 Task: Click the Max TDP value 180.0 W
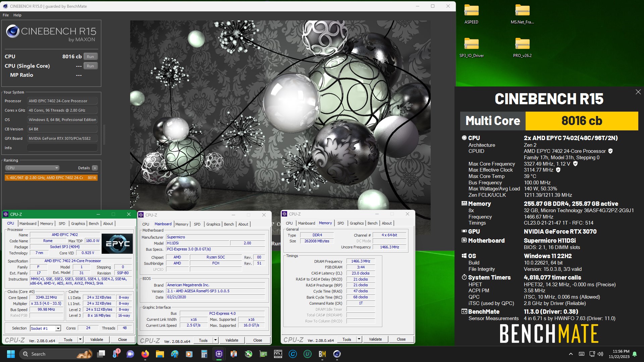pyautogui.click(x=92, y=241)
